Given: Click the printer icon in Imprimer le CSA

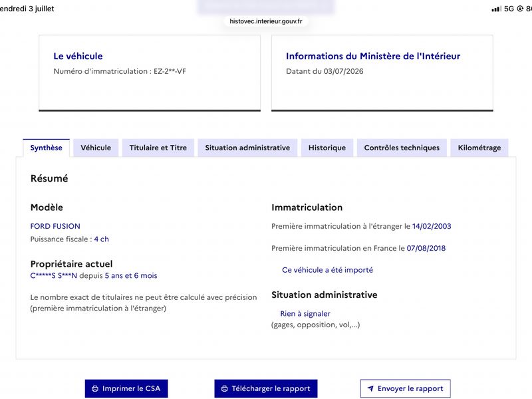Looking at the screenshot, I should click(x=95, y=388).
